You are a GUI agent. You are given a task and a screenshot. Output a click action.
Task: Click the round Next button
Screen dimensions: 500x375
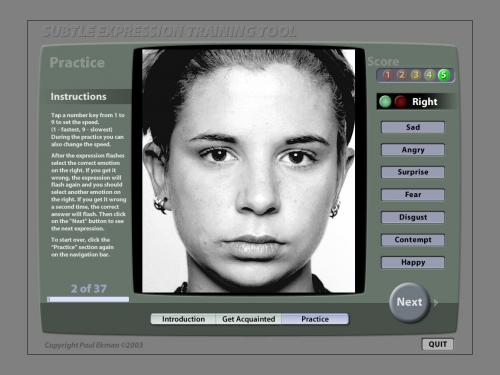[x=409, y=302]
